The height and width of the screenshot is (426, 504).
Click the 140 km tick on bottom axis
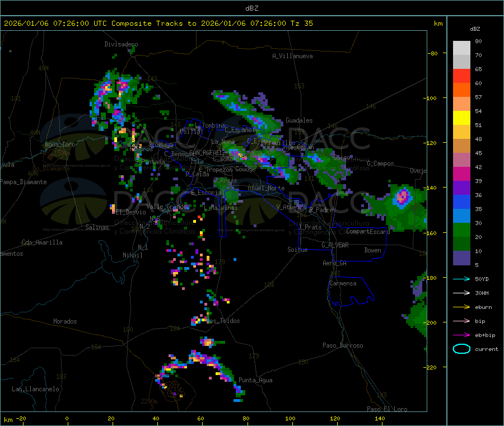(x=380, y=418)
